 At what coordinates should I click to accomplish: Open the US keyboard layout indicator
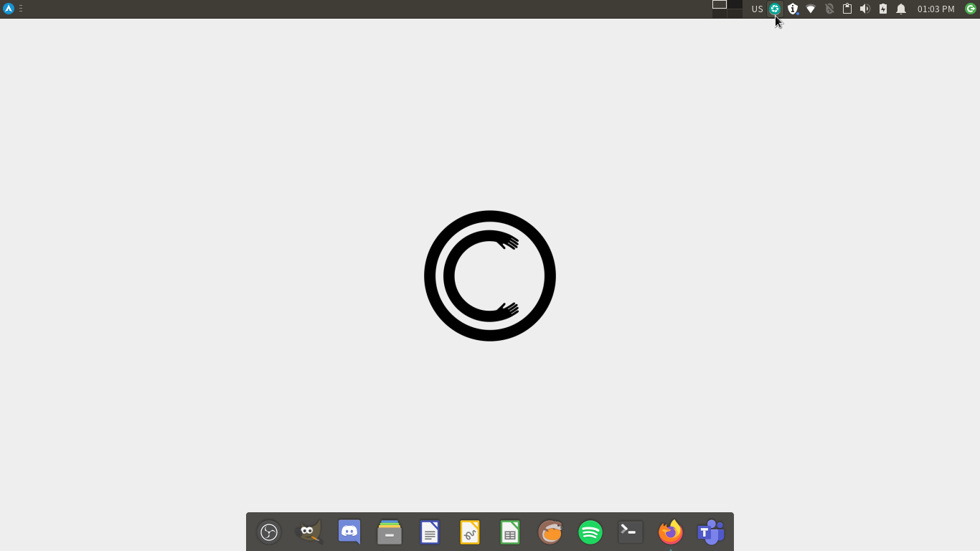point(758,9)
